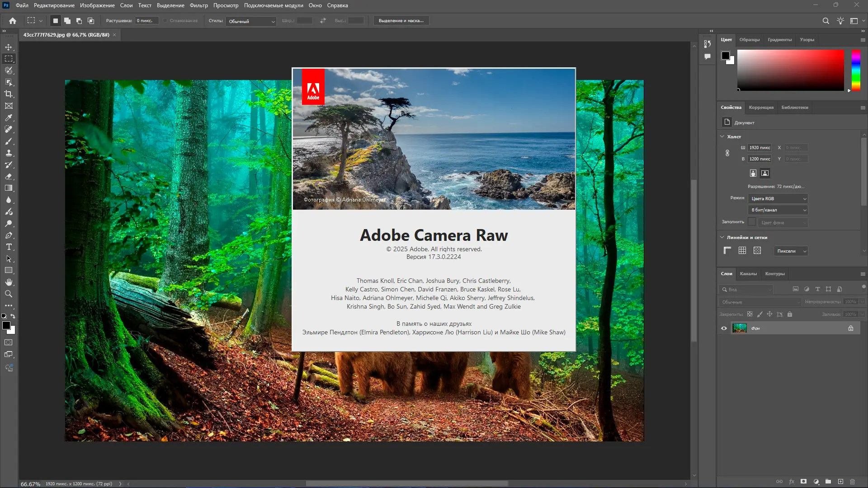Select the Gradient tool
868x488 pixels.
pos(9,188)
